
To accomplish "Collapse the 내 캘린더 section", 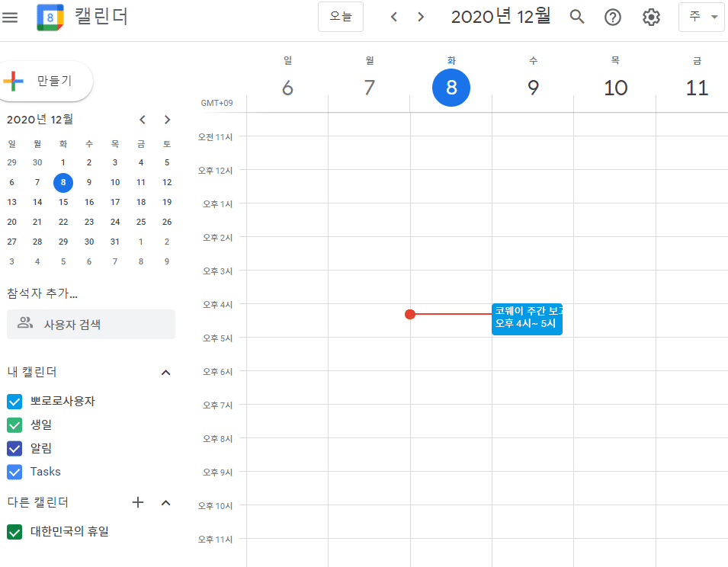I will point(165,373).
